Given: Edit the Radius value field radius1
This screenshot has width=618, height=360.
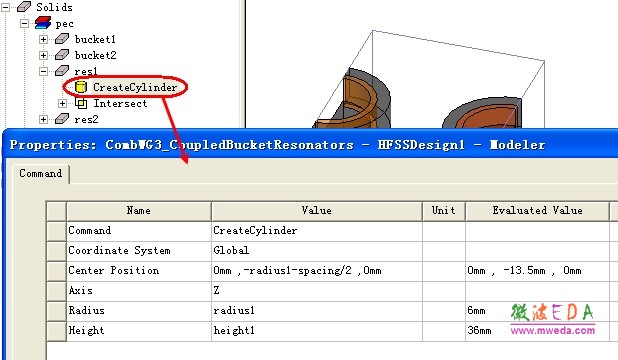Looking at the screenshot, I should (x=317, y=311).
